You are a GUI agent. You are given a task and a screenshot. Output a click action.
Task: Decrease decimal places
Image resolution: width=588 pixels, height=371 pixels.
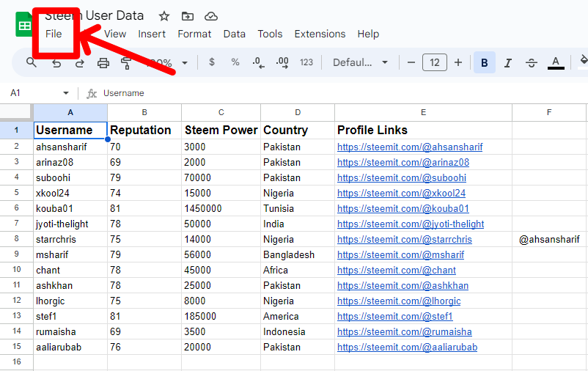(x=258, y=62)
